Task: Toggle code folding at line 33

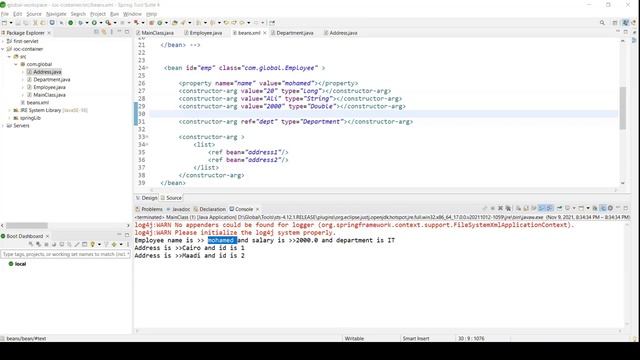Action: click(x=147, y=137)
